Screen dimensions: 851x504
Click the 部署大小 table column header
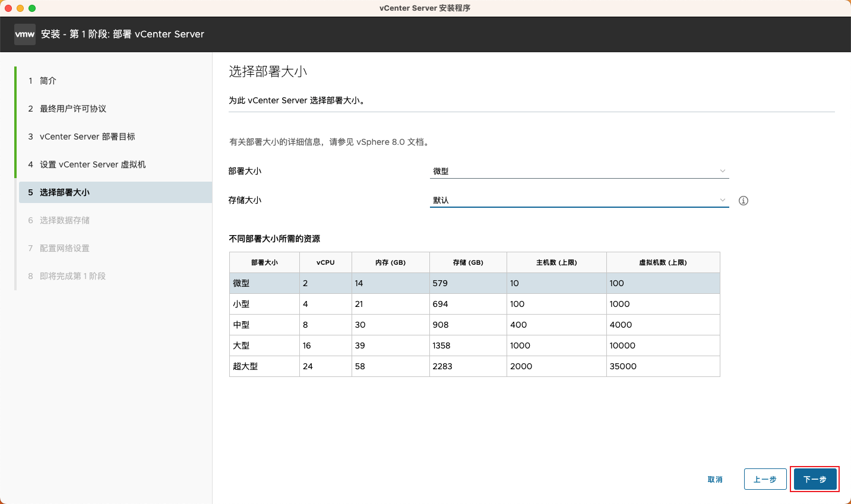264,262
